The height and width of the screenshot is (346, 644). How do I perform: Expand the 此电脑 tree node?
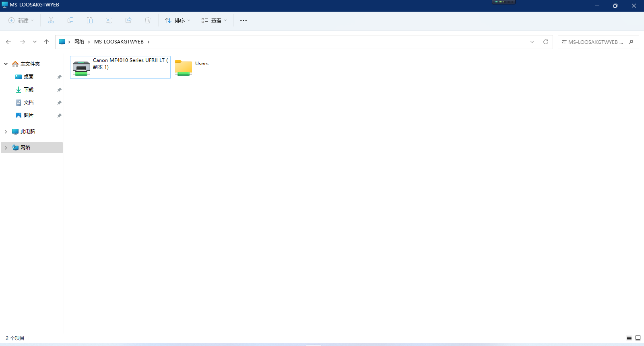(x=6, y=132)
